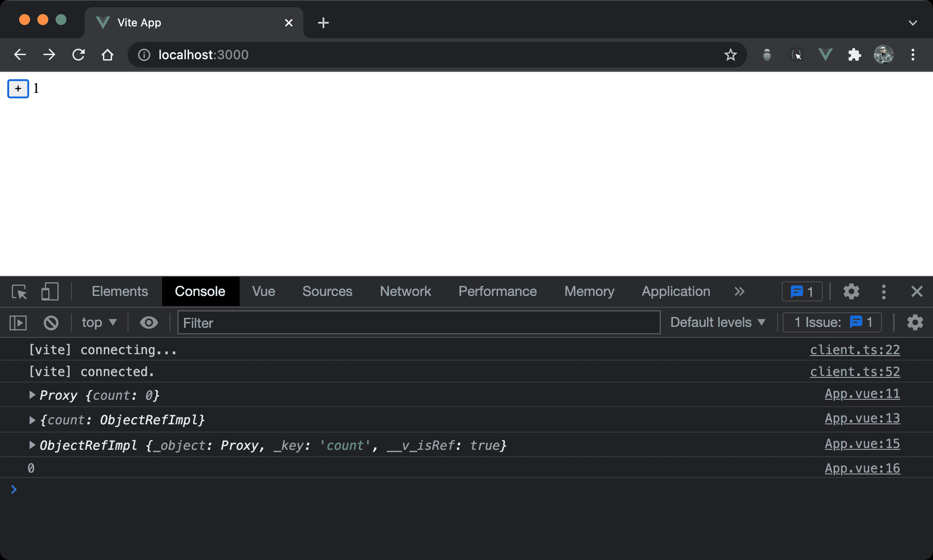This screenshot has height=560, width=933.
Task: Click the close DevTools X icon
Action: [917, 291]
